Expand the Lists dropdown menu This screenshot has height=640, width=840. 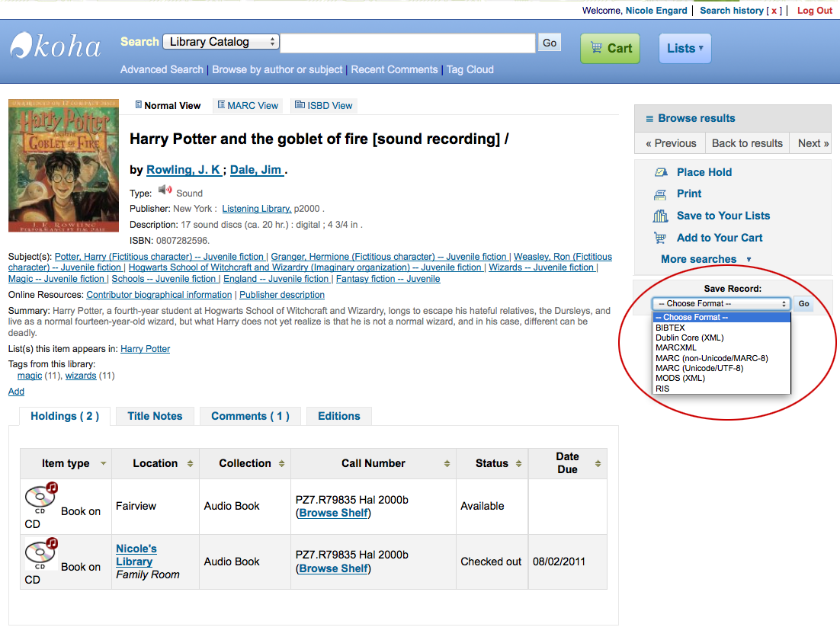click(685, 48)
